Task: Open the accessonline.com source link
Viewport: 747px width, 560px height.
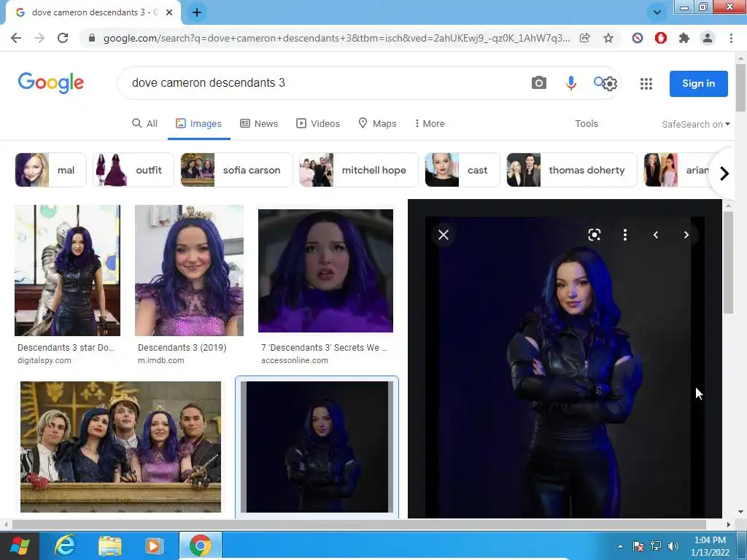Action: coord(295,360)
